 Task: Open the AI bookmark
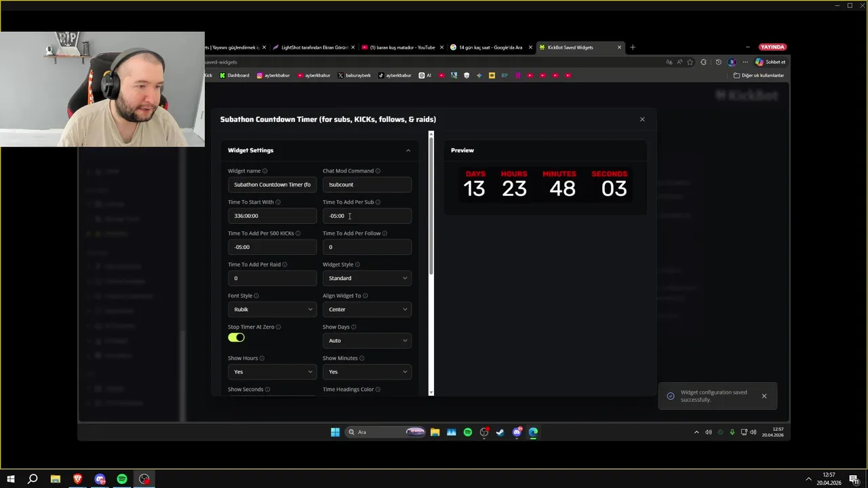click(425, 75)
